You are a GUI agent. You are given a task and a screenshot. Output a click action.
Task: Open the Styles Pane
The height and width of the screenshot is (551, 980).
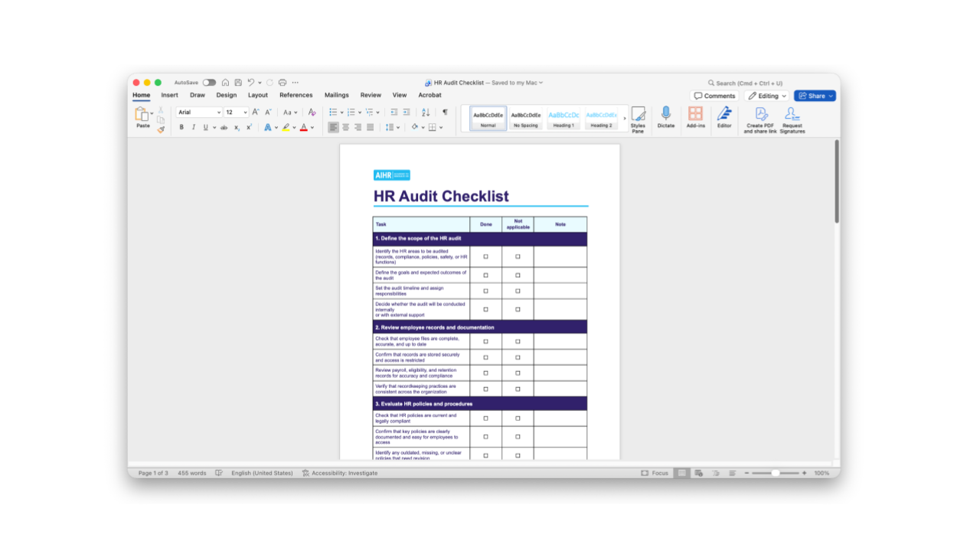[x=638, y=116]
